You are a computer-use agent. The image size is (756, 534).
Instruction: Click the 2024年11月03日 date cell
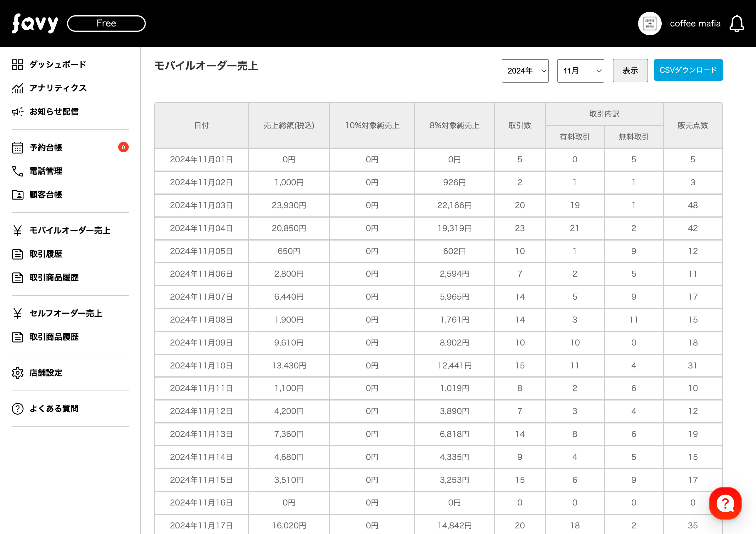click(201, 205)
